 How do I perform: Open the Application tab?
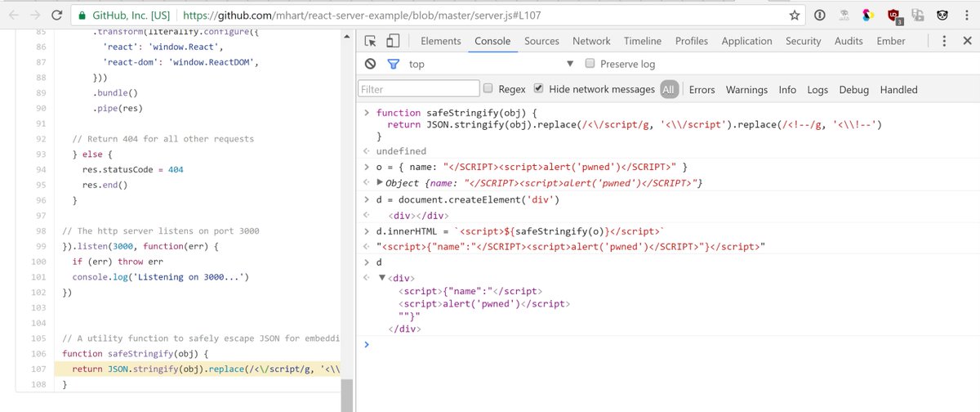pos(746,41)
